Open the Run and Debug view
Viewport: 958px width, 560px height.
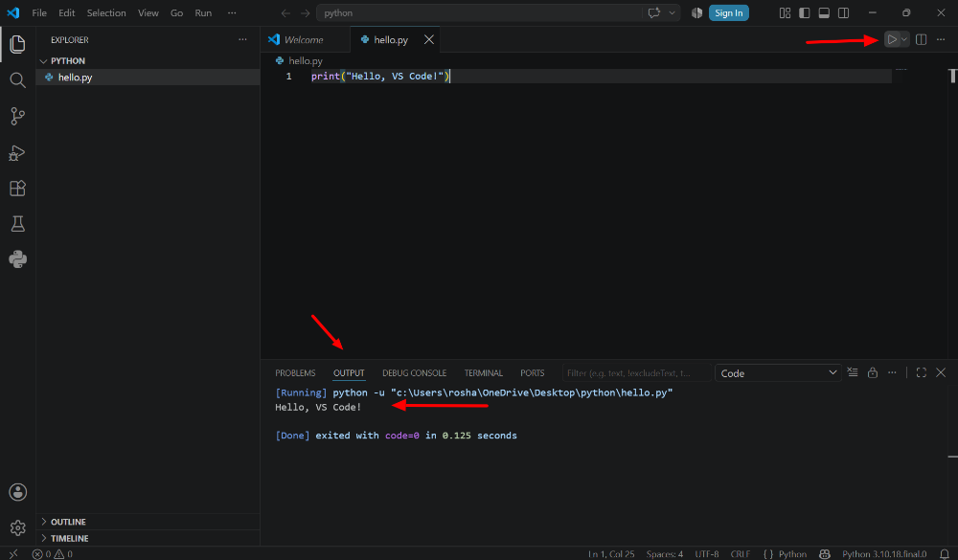17,152
